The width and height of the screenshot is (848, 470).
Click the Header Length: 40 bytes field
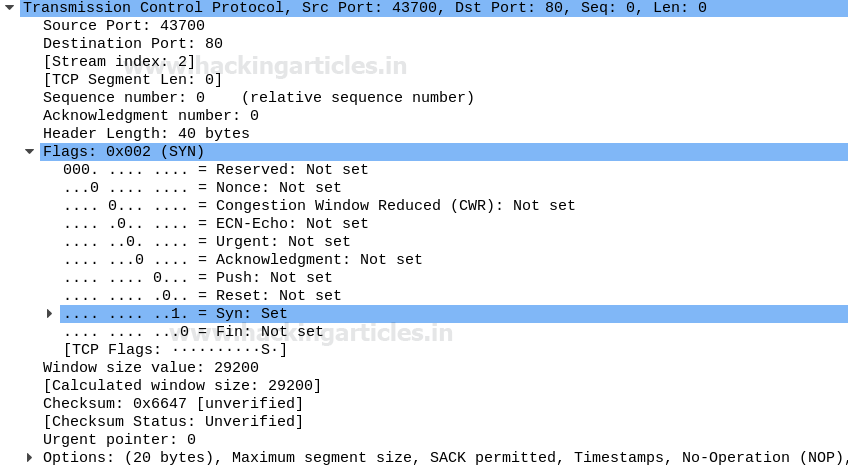[146, 134]
